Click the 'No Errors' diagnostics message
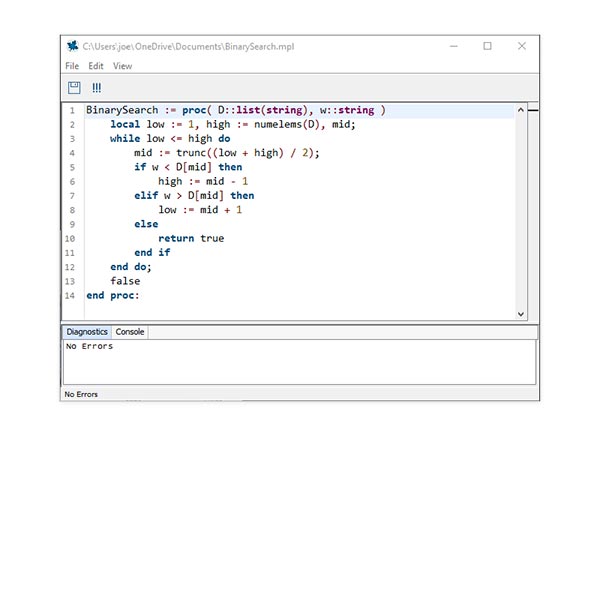The height and width of the screenshot is (600, 600). [89, 347]
